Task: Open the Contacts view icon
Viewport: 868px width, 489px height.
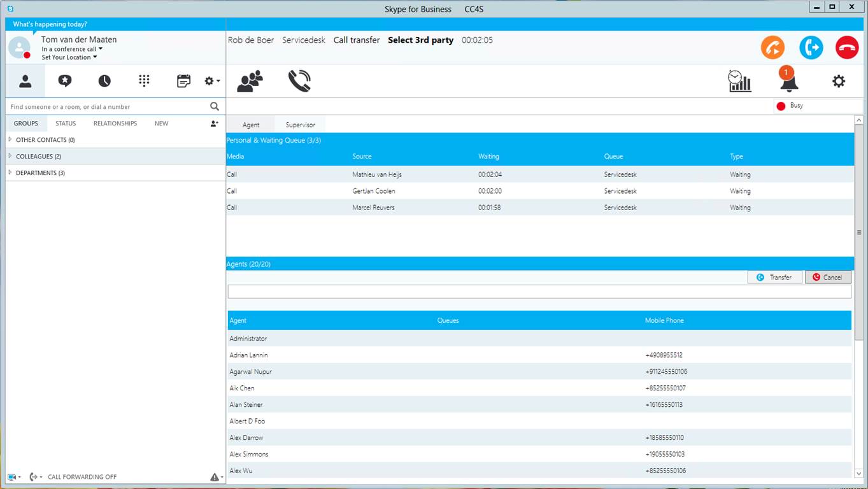Action: (25, 81)
